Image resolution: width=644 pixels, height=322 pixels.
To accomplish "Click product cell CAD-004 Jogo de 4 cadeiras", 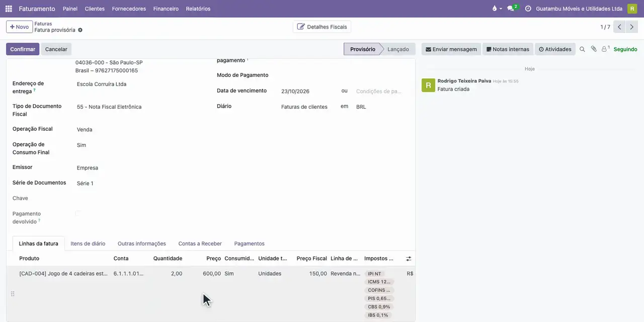I will point(63,274).
